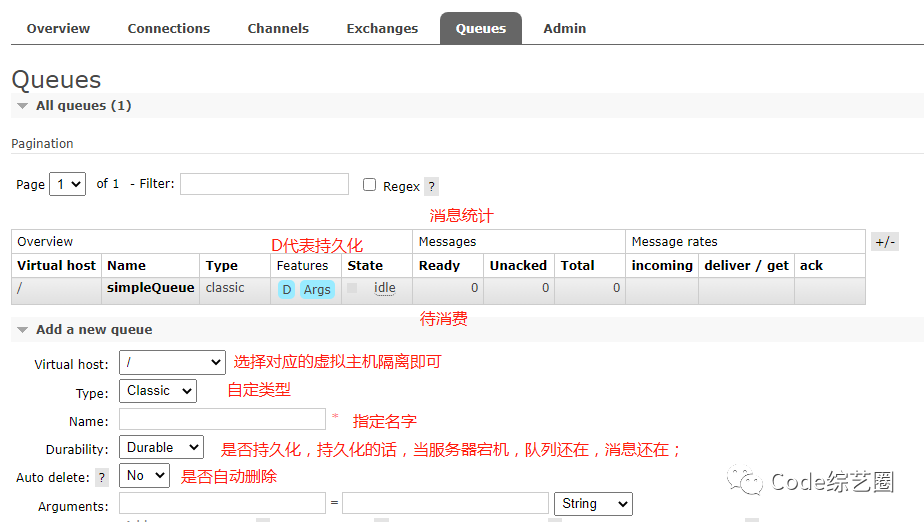Click the Regex help question mark

(x=431, y=186)
